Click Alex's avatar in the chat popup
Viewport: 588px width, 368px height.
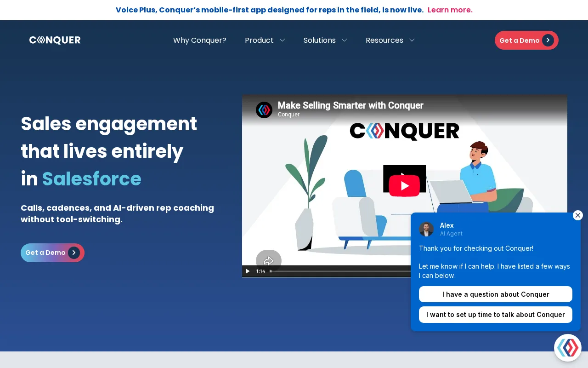(426, 229)
